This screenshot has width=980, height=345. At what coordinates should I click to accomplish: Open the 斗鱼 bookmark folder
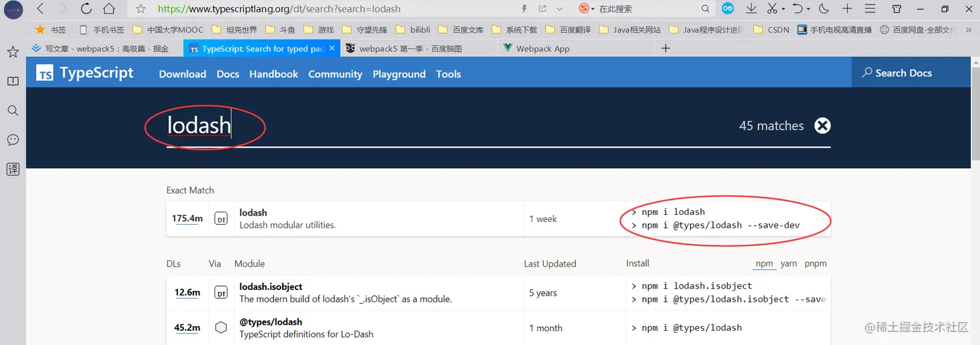(281, 30)
